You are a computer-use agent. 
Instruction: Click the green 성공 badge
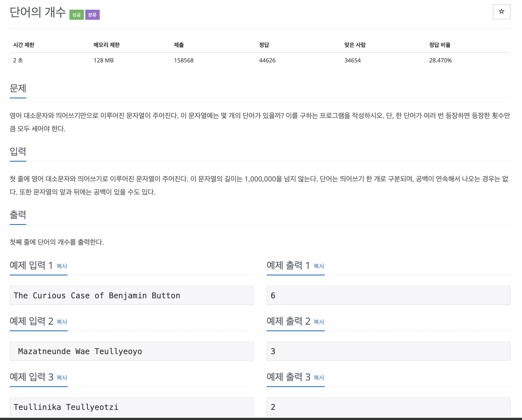[76, 15]
